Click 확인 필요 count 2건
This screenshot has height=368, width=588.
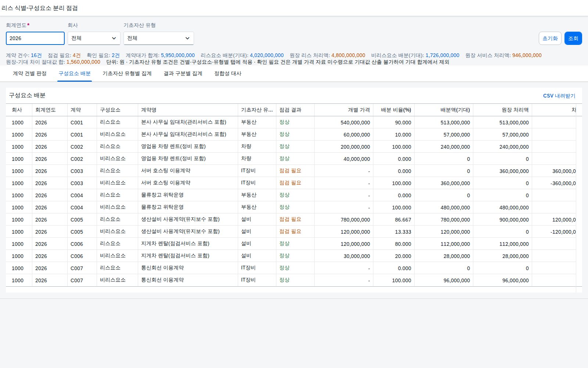click(116, 55)
